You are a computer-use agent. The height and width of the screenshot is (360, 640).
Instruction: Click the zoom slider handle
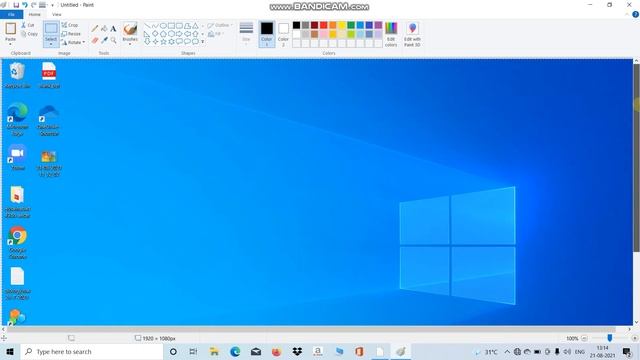click(x=609, y=338)
